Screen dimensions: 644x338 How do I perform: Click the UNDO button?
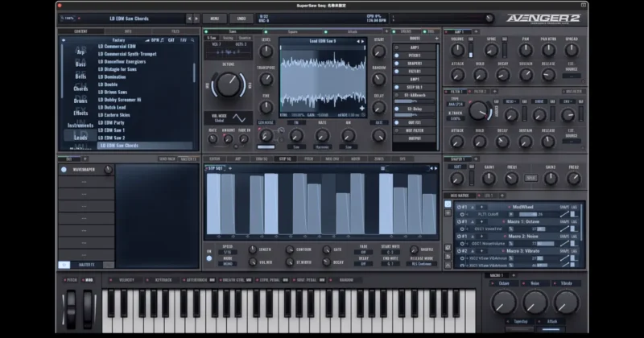click(x=242, y=19)
